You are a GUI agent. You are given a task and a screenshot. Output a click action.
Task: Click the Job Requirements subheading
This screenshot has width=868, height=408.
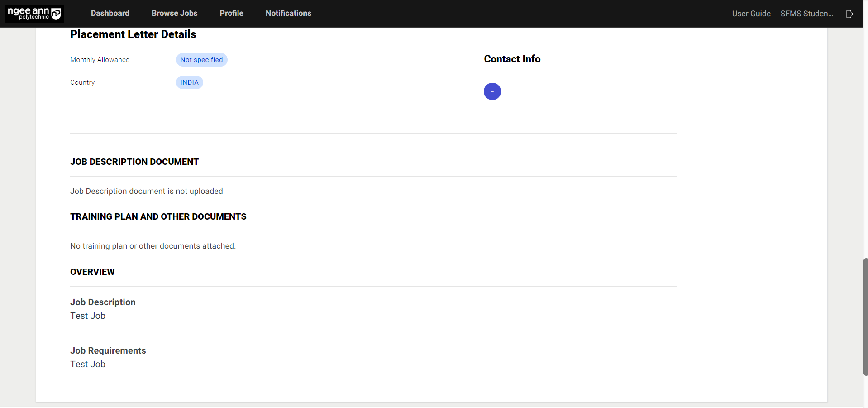point(108,350)
